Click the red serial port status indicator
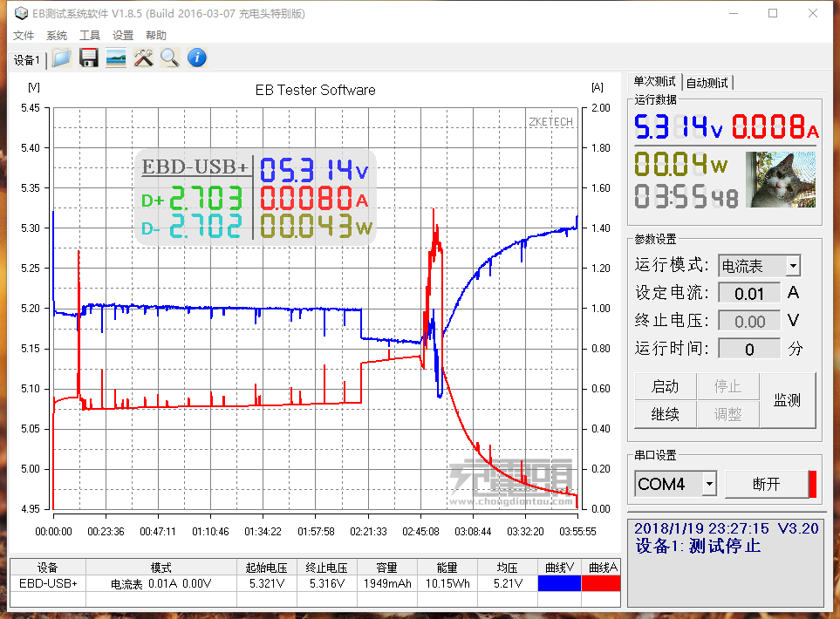This screenshot has width=840, height=619. coord(812,484)
